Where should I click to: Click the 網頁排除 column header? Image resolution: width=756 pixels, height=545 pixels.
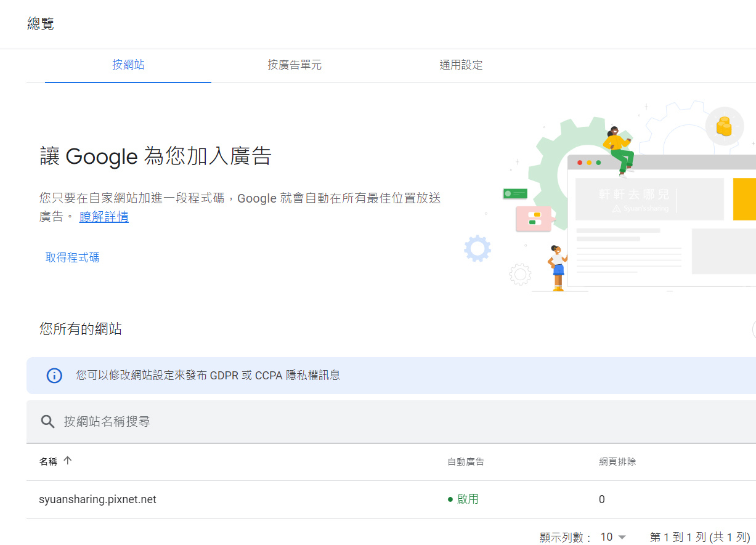coord(617,461)
